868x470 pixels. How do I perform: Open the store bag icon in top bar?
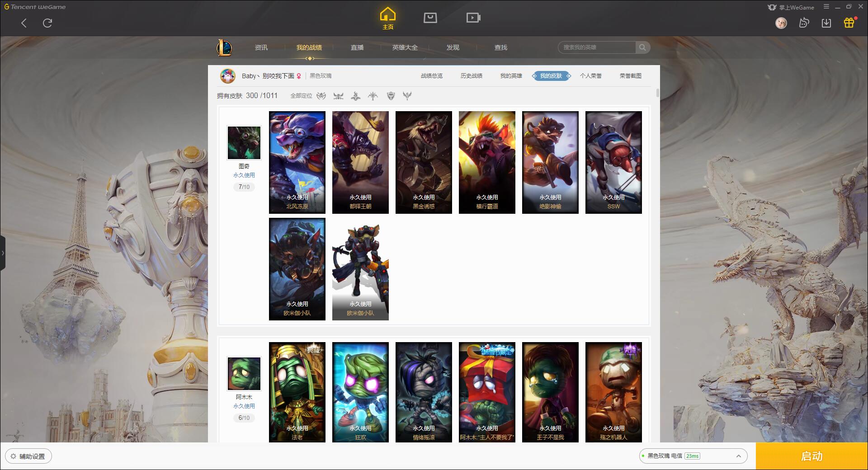pos(430,18)
